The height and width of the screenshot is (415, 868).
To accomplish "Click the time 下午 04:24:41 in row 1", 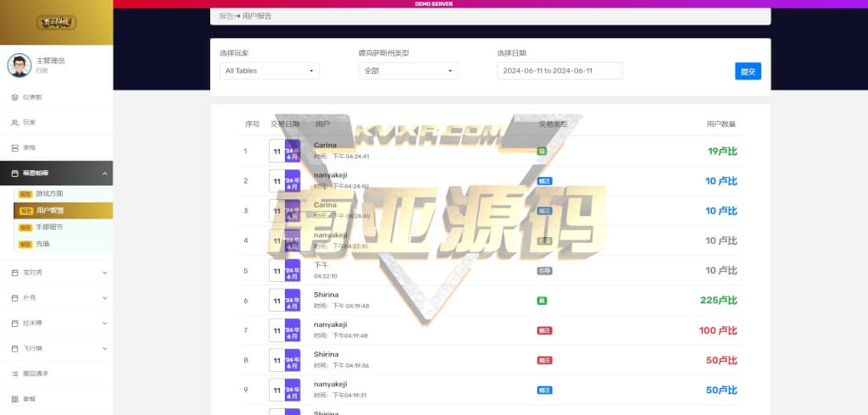I will coord(350,157).
